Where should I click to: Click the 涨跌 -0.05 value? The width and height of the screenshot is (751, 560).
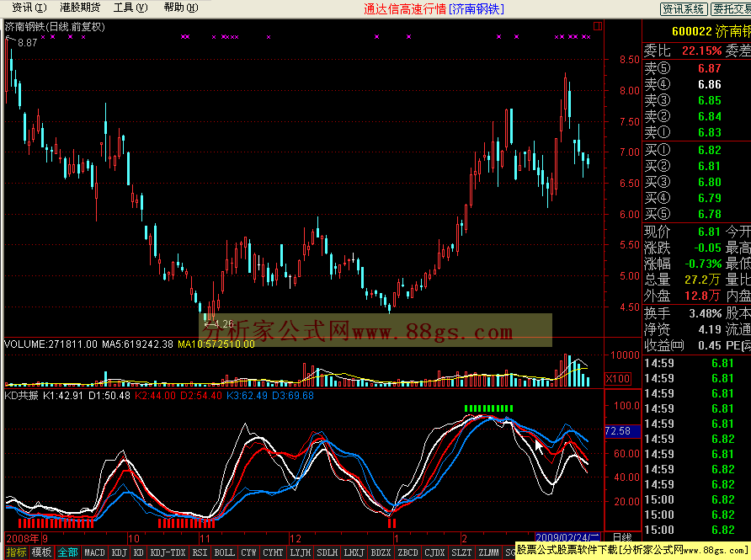707,248
